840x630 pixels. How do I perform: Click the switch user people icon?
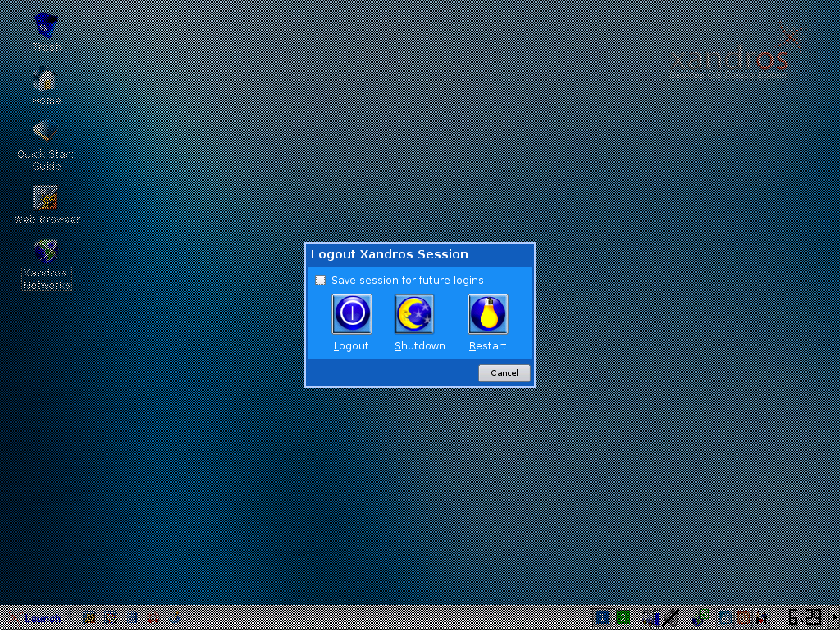761,619
